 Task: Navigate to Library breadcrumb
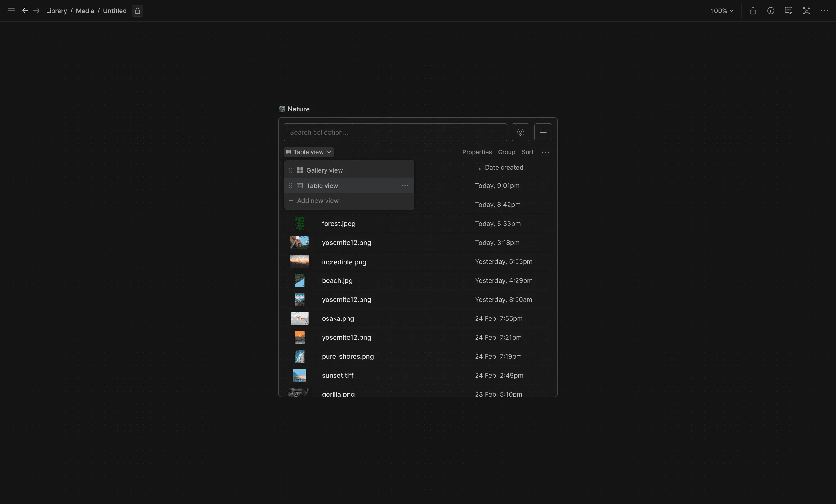point(56,11)
